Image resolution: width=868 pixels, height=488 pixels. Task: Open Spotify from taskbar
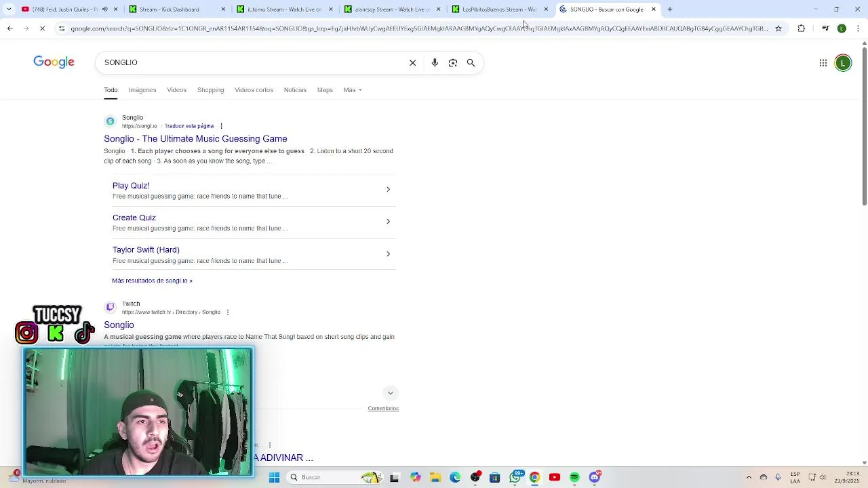tap(574, 478)
